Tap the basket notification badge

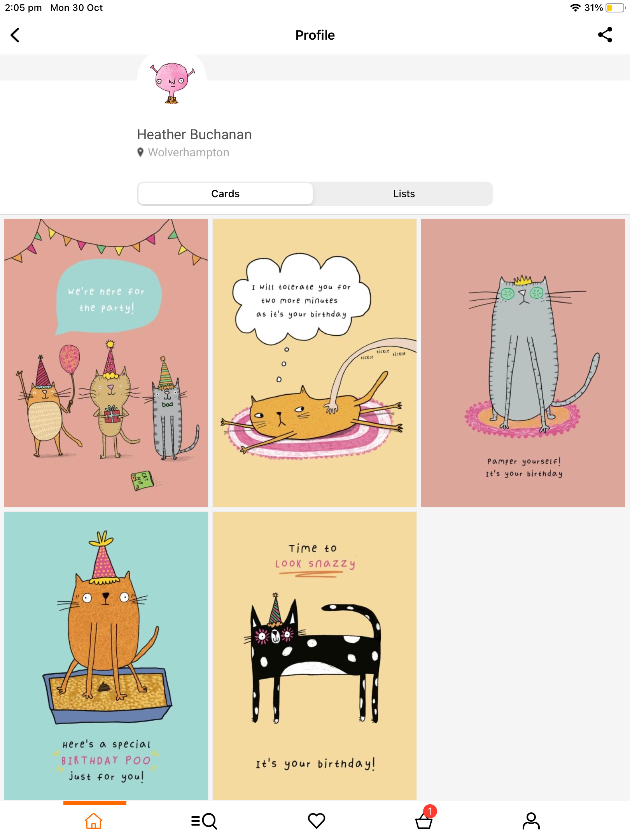[x=430, y=811]
